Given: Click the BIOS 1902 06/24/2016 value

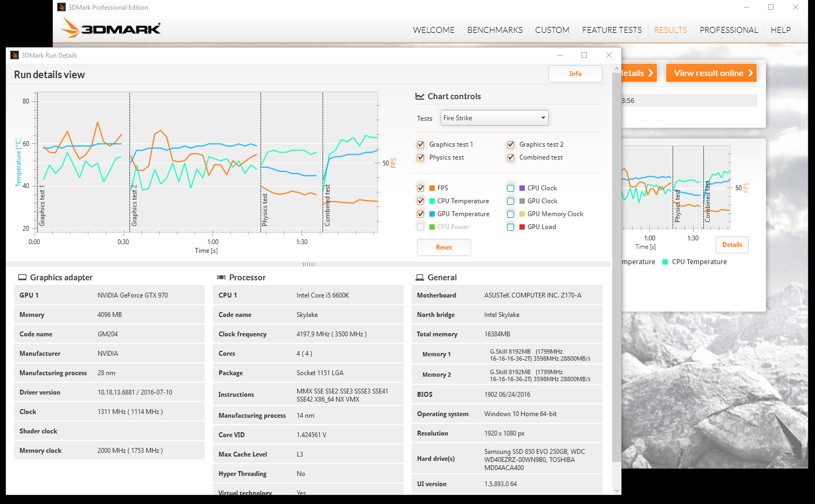Looking at the screenshot, I should click(x=507, y=395).
